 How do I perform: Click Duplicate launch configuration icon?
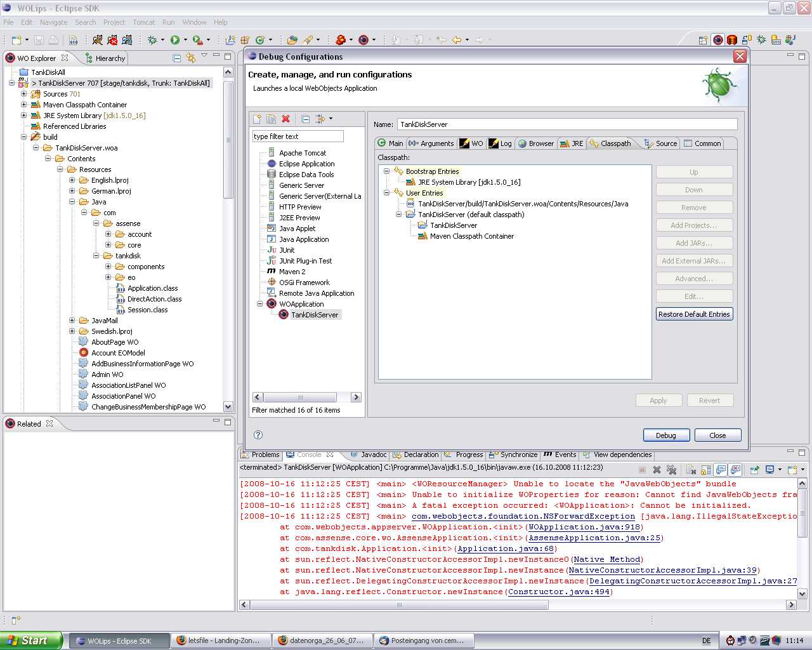272,119
